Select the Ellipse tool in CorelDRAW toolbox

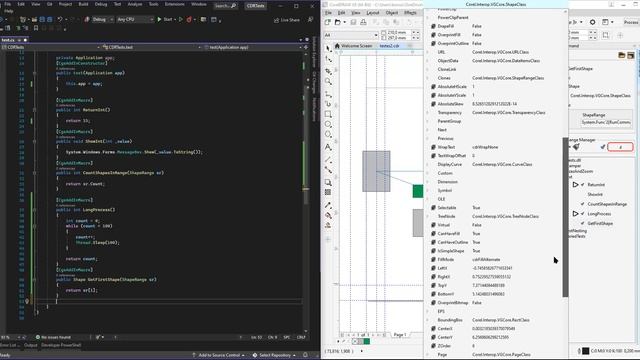[328, 124]
